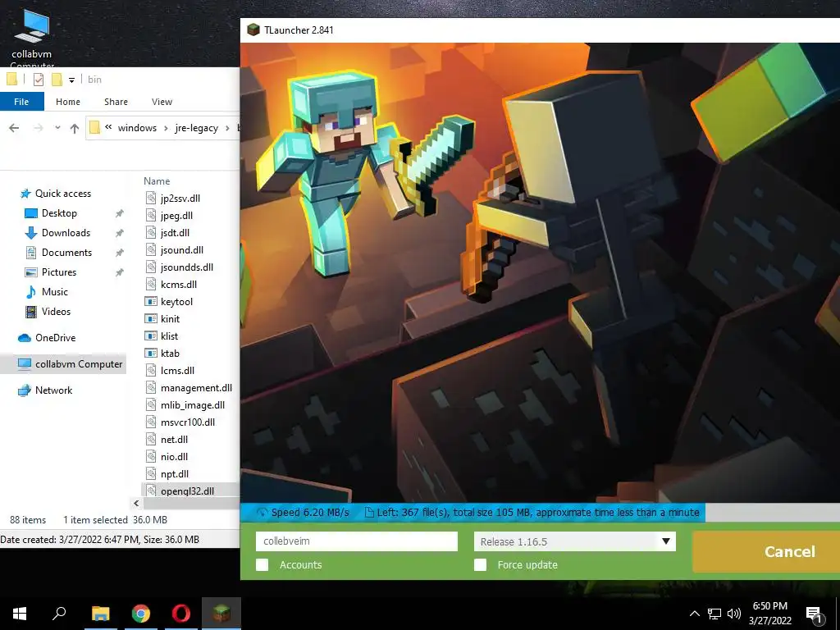Sort by the Name column header
Viewport: 840px width, 630px height.
(x=157, y=181)
